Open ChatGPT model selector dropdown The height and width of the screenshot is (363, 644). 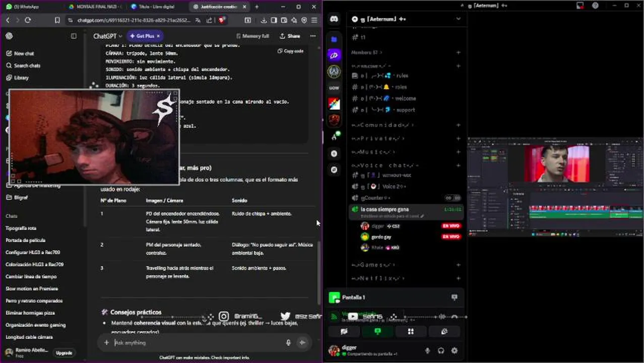click(107, 36)
